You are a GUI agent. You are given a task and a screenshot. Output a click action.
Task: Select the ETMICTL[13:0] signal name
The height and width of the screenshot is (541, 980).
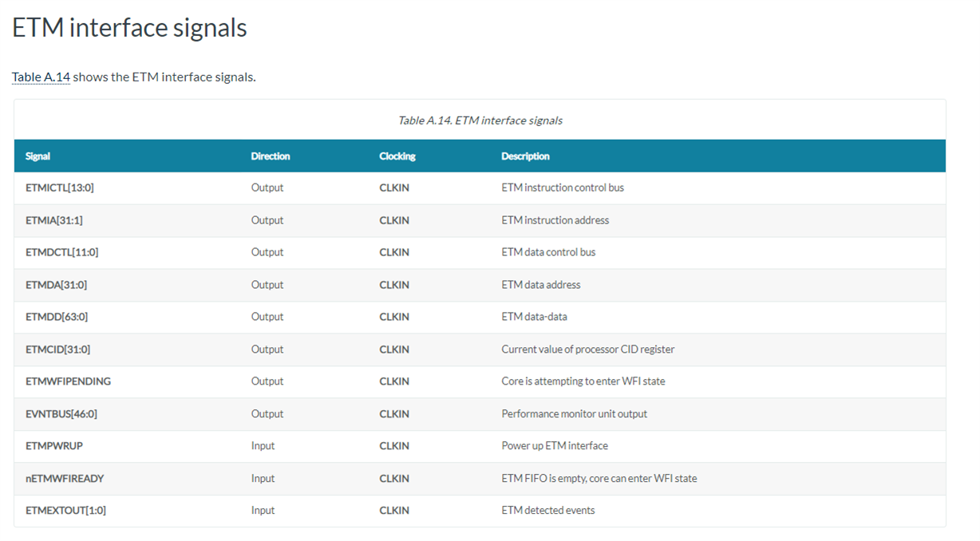click(x=60, y=188)
